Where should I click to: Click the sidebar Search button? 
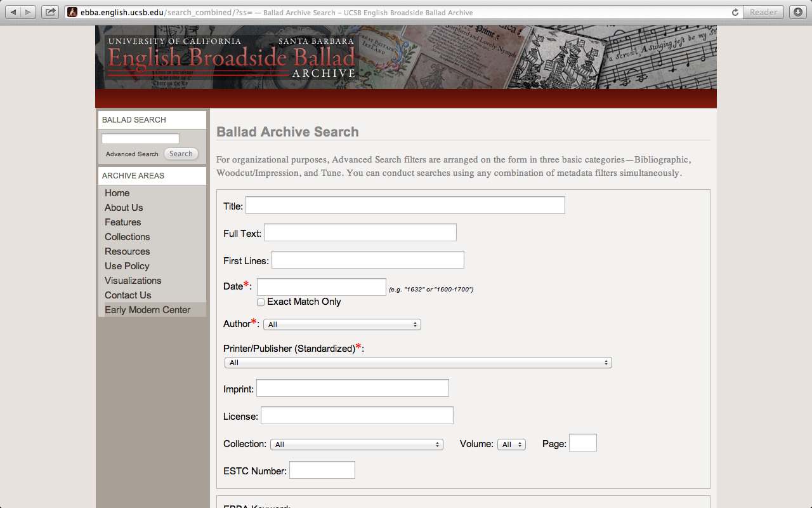181,154
